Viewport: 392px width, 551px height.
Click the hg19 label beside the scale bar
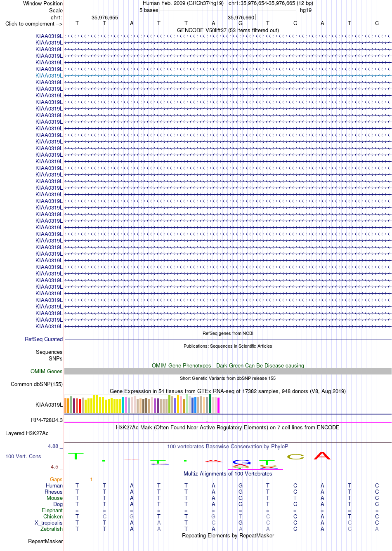tap(306, 10)
